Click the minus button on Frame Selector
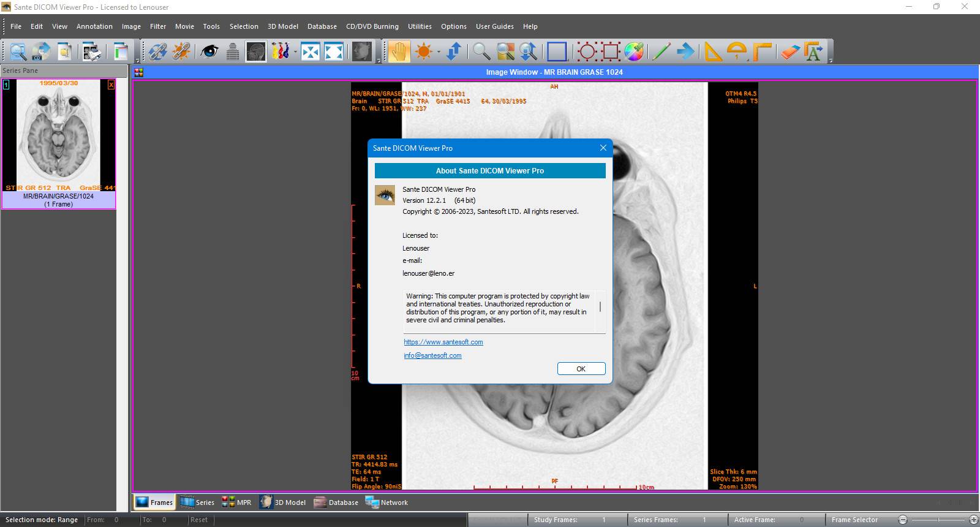This screenshot has width=980, height=527. pos(902,520)
